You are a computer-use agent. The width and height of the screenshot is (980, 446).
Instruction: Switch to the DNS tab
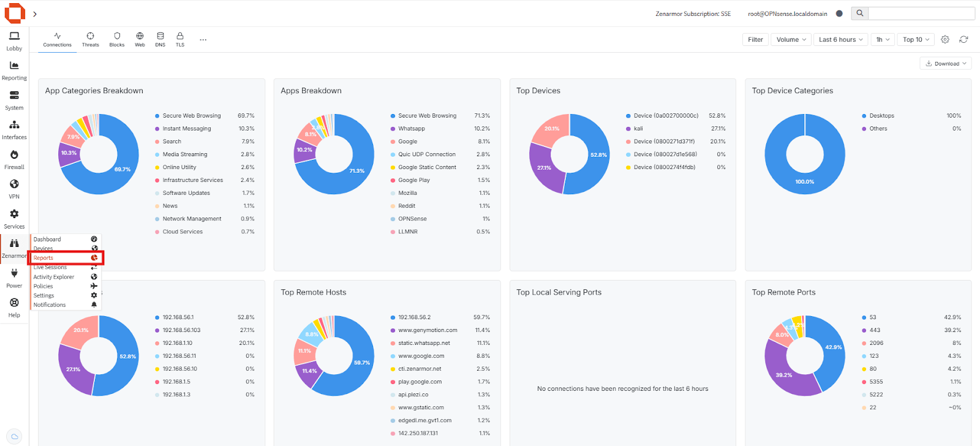click(x=160, y=40)
